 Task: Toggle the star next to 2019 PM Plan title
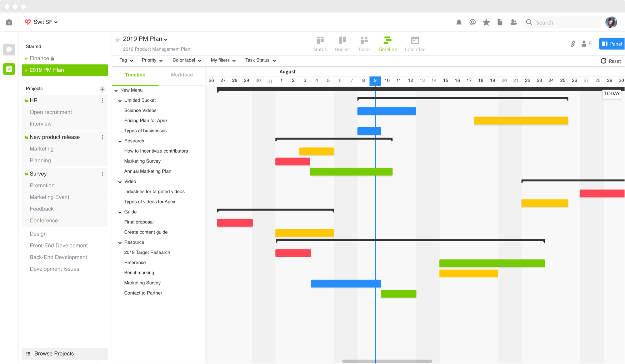click(117, 40)
